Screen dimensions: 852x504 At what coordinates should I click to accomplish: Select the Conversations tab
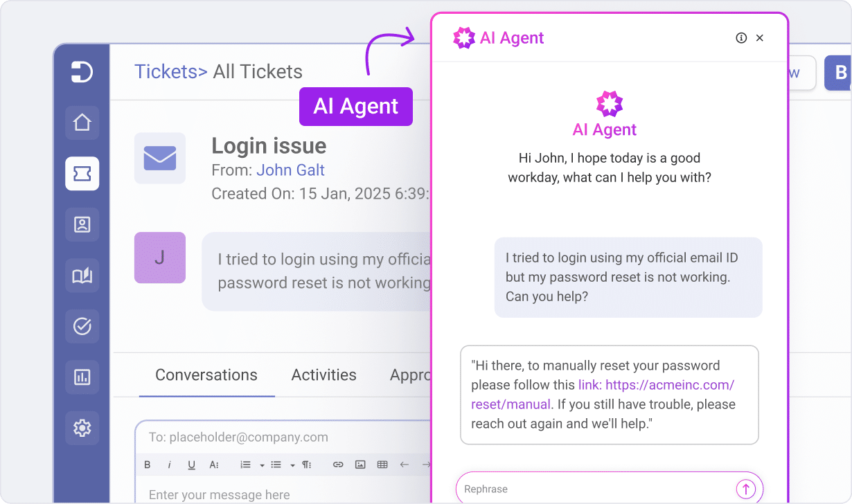pos(205,375)
